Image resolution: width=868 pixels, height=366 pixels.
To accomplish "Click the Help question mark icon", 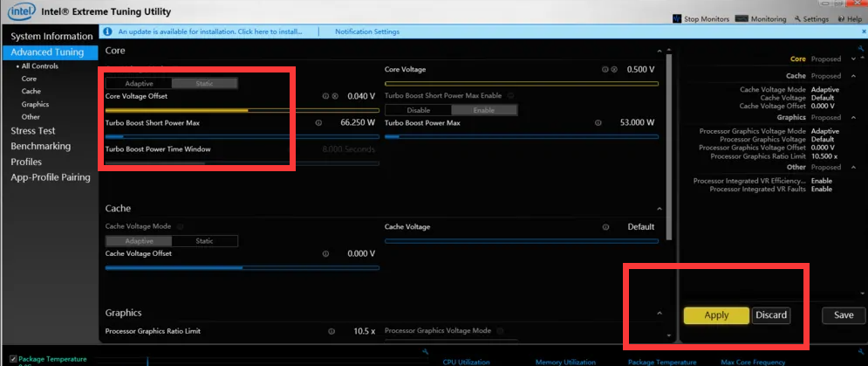I will pyautogui.click(x=842, y=19).
